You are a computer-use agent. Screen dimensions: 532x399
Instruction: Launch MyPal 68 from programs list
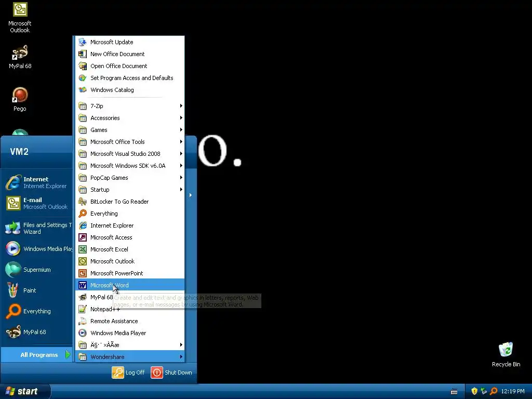pos(130,297)
